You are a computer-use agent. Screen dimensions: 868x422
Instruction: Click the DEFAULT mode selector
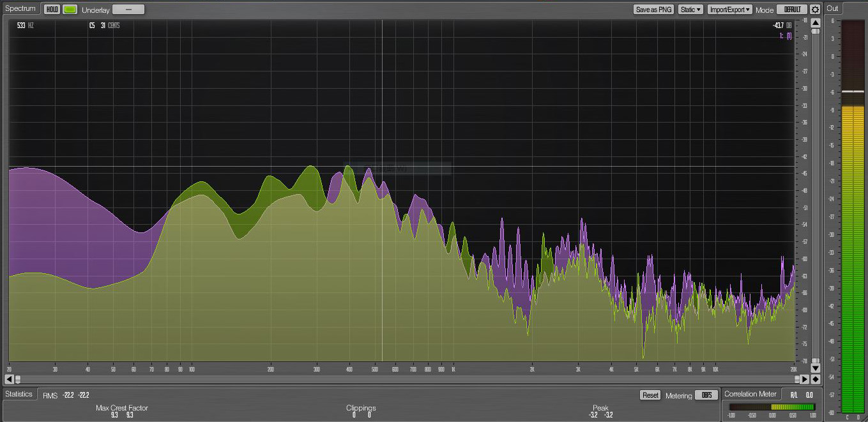point(791,10)
